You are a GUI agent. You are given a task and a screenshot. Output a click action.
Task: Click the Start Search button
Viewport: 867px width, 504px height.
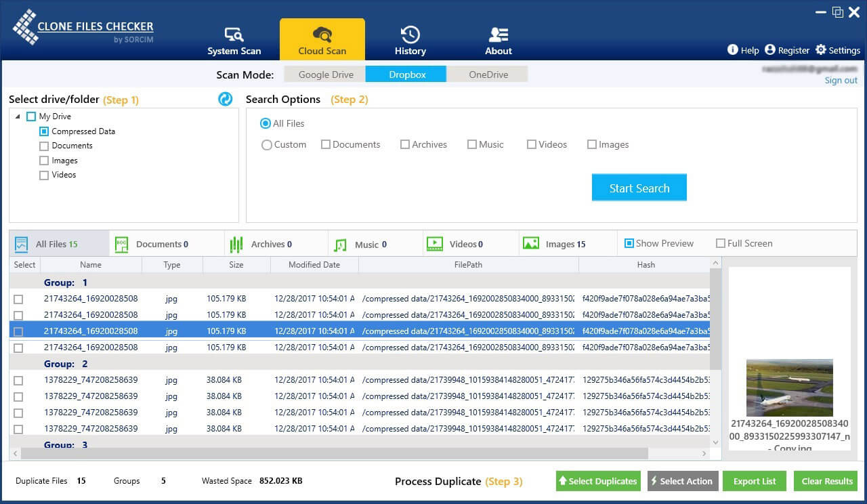(x=639, y=188)
